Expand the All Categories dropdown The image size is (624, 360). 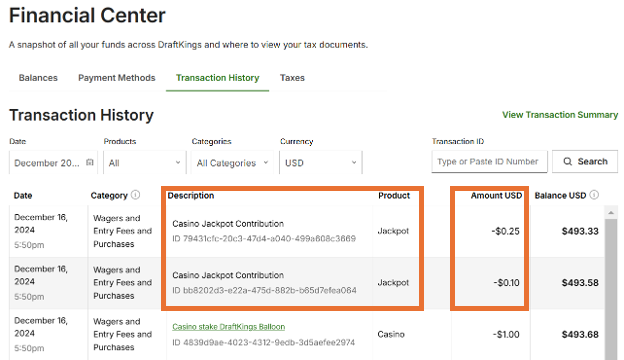[232, 163]
